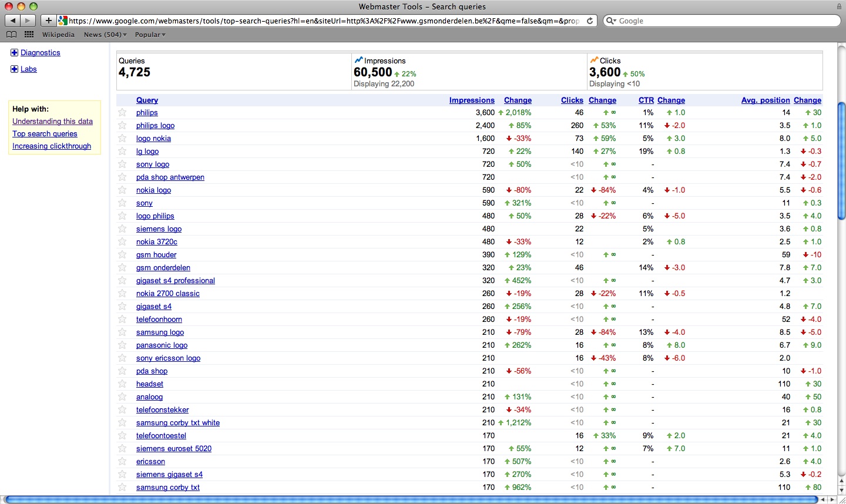Click the orange Clicks chart icon

pos(594,60)
